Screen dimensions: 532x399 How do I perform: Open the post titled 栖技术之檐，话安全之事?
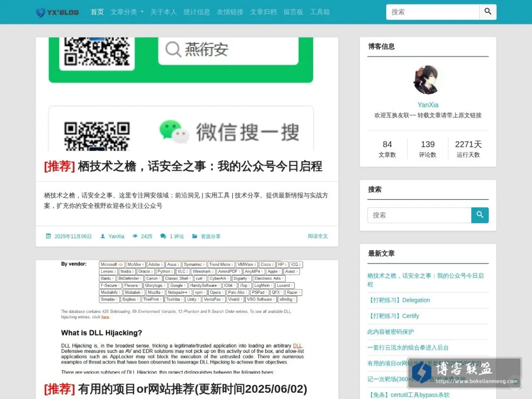click(x=183, y=166)
